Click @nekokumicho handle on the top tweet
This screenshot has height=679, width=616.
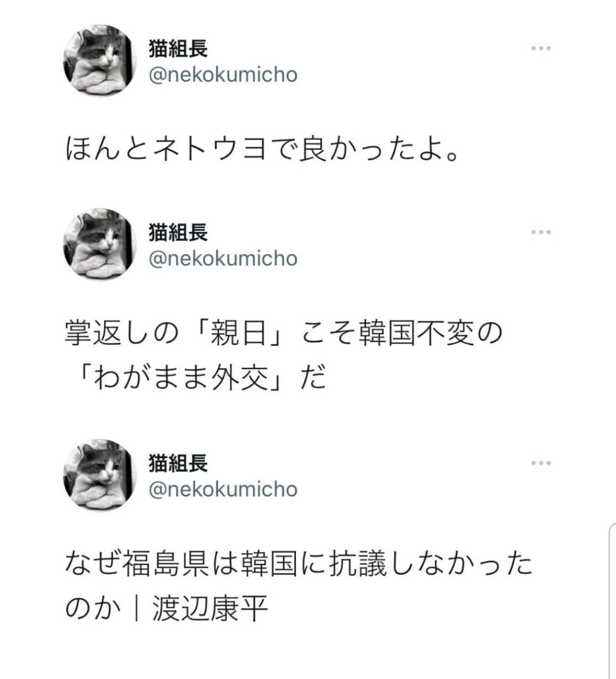[x=223, y=76]
